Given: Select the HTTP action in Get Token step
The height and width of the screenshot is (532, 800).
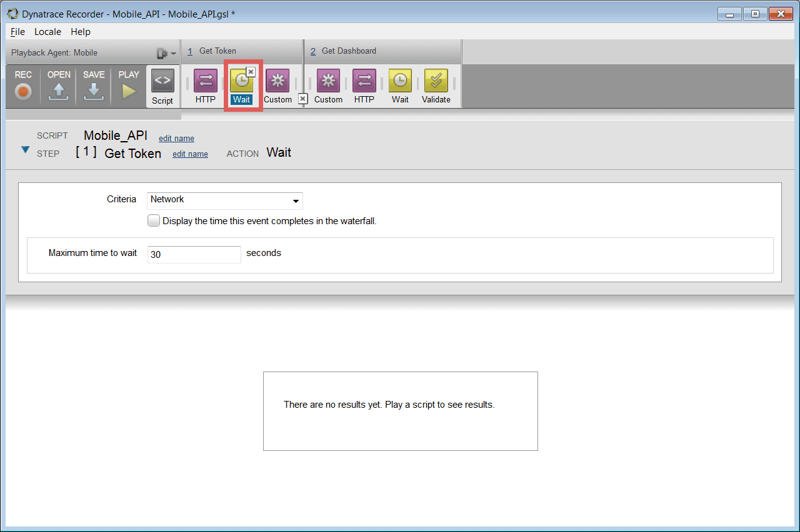Looking at the screenshot, I should pos(206,86).
